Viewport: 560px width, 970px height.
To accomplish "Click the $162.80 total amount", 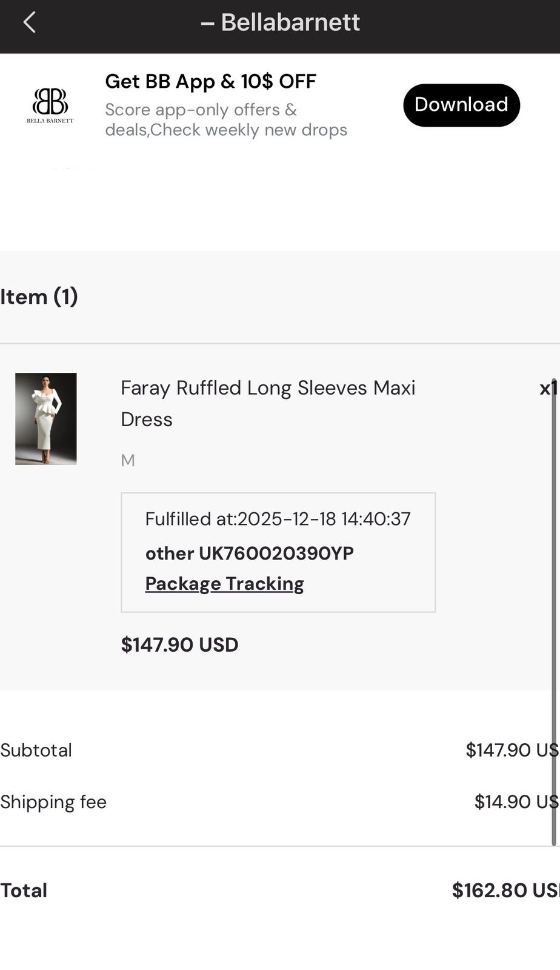I will pos(505,890).
